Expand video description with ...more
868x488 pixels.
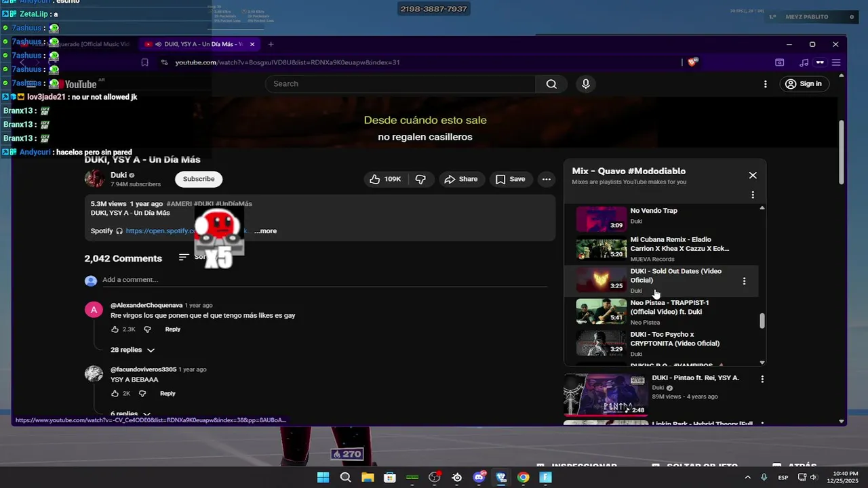click(265, 231)
